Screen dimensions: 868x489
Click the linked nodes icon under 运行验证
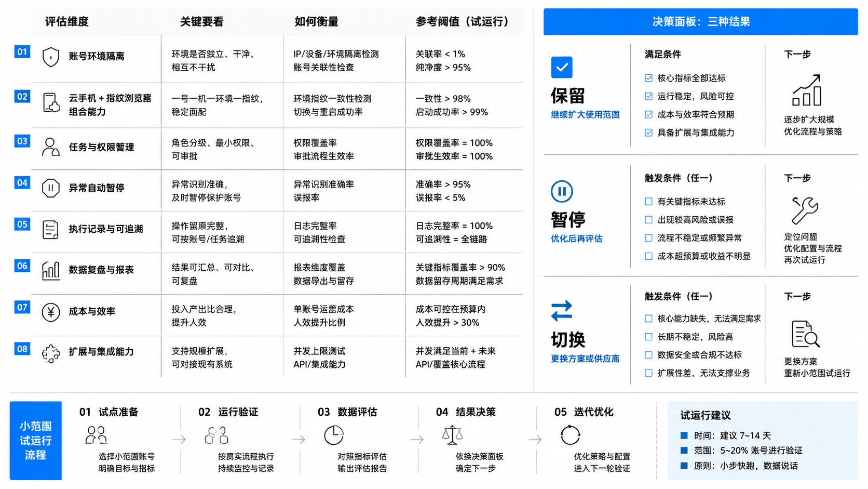click(x=216, y=435)
